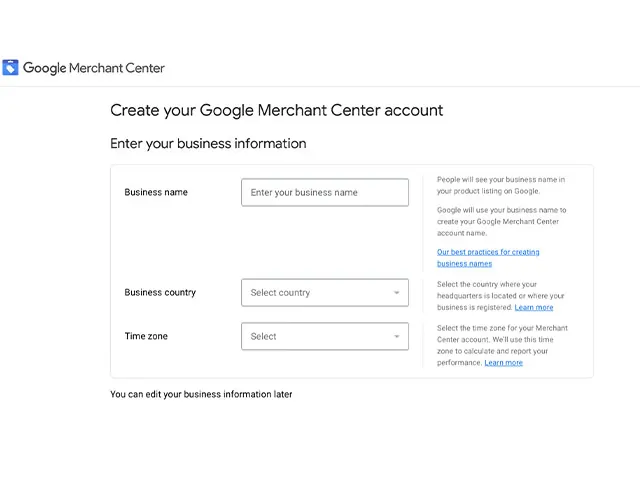Click the Time zone field label
Screen dimensions: 640x480
click(x=146, y=336)
